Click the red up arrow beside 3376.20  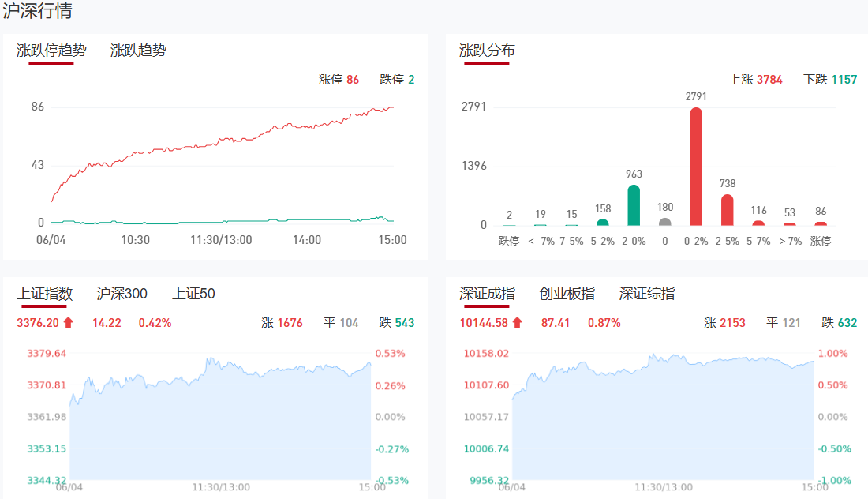[68, 322]
